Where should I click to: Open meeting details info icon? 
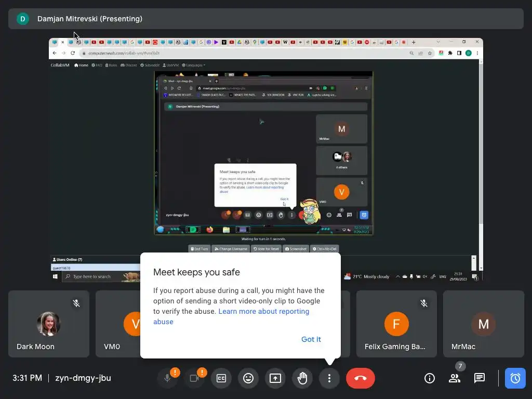click(x=430, y=378)
